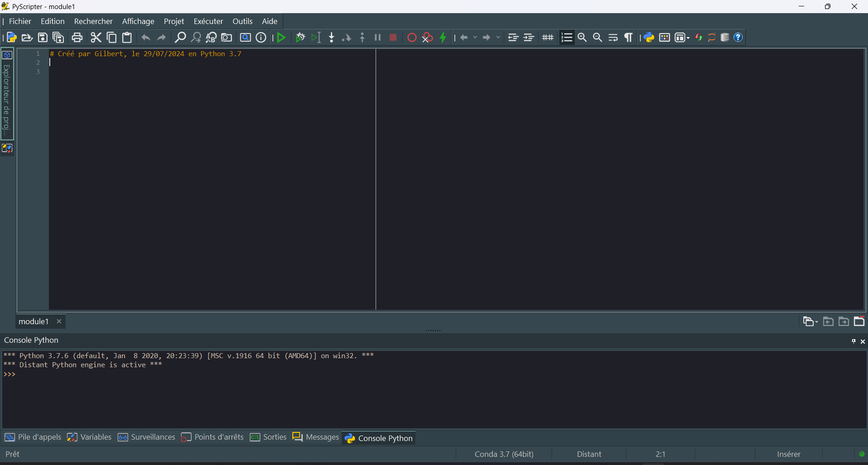868x465 pixels.
Task: Click the Copy icon
Action: [111, 38]
